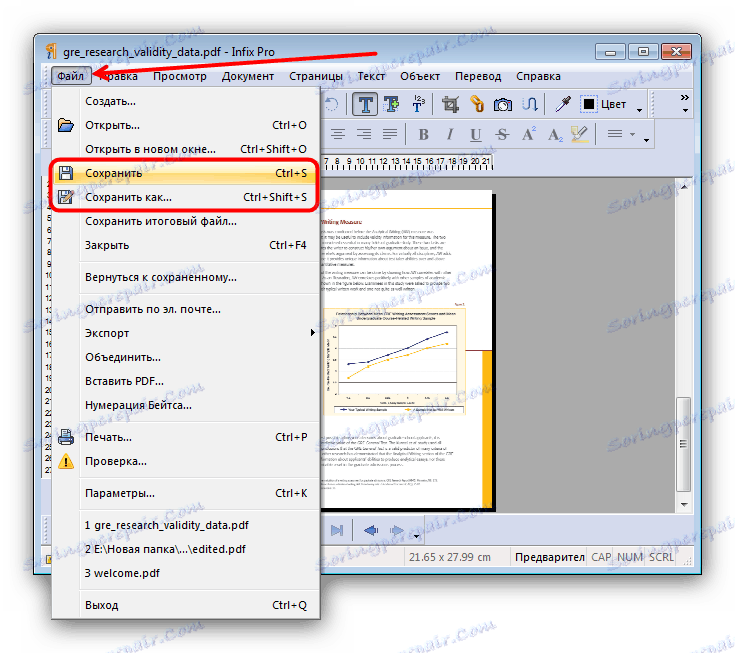This screenshot has height=653, width=735.
Task: Toggle Strikethrough formatting
Action: [x=502, y=135]
